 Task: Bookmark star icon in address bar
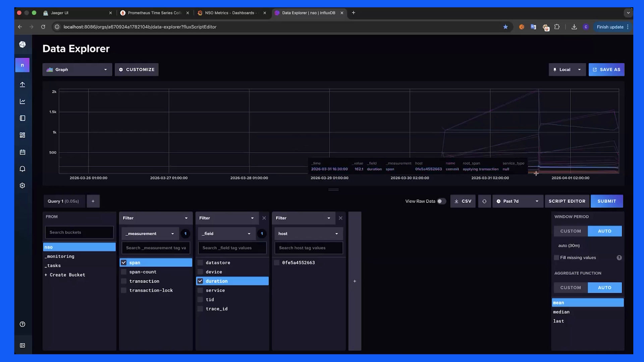[x=505, y=27]
